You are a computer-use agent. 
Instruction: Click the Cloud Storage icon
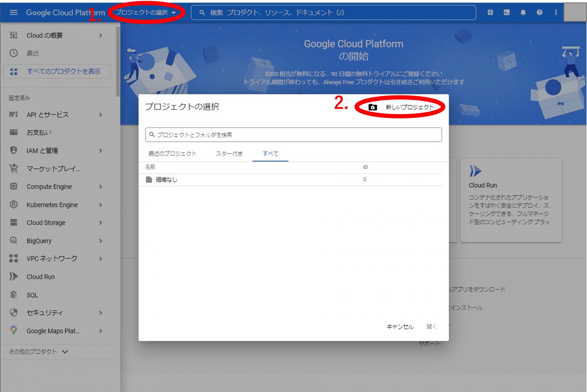(14, 222)
